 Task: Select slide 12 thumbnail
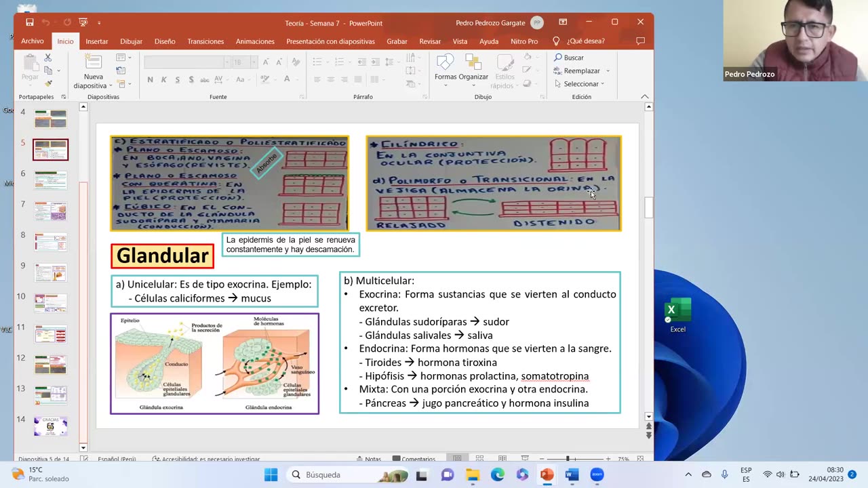point(51,365)
